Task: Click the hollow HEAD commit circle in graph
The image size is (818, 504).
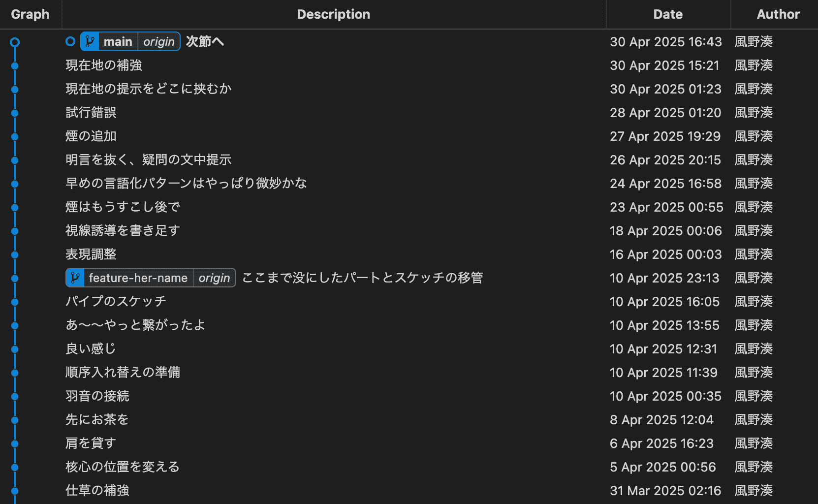Action: pyautogui.click(x=15, y=42)
